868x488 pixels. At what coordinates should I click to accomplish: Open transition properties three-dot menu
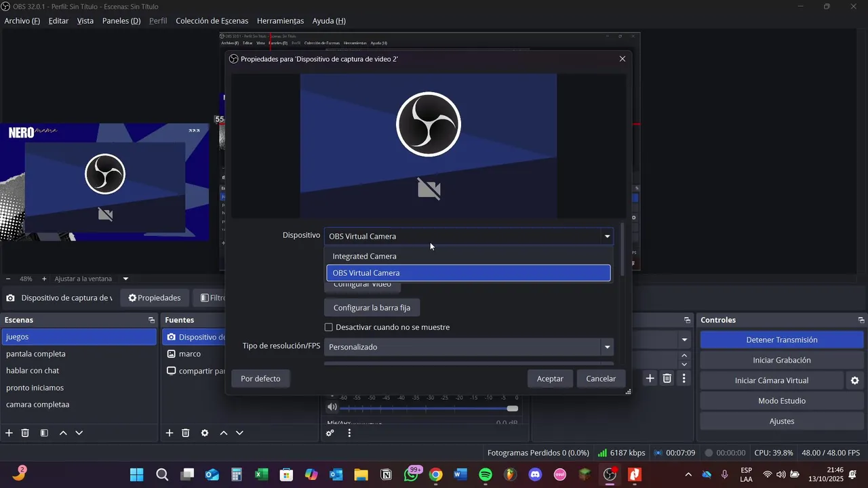click(684, 378)
